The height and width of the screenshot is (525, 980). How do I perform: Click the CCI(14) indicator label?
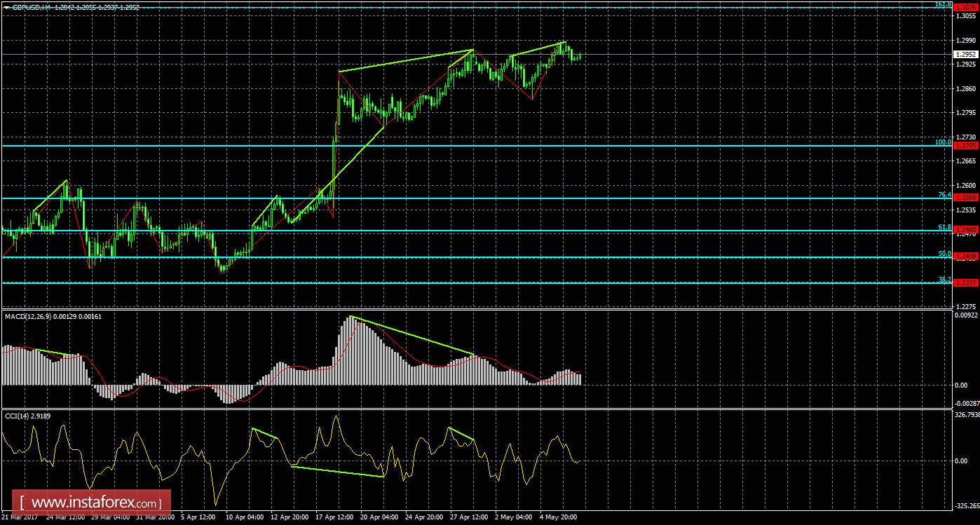tap(17, 416)
